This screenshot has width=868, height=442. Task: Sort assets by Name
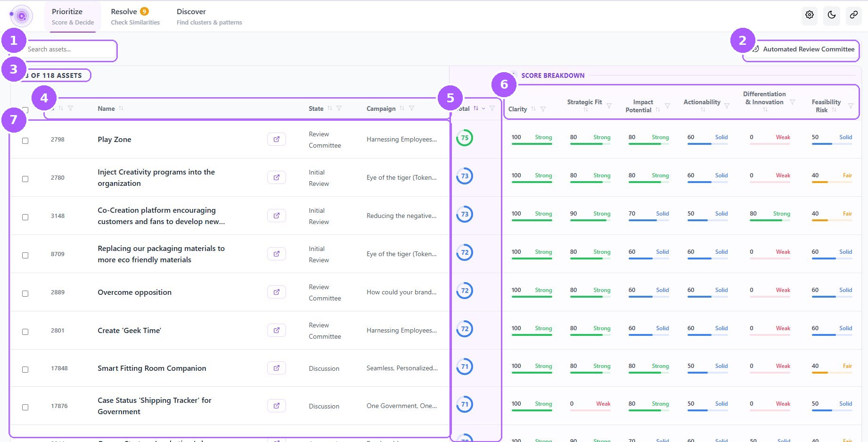121,108
